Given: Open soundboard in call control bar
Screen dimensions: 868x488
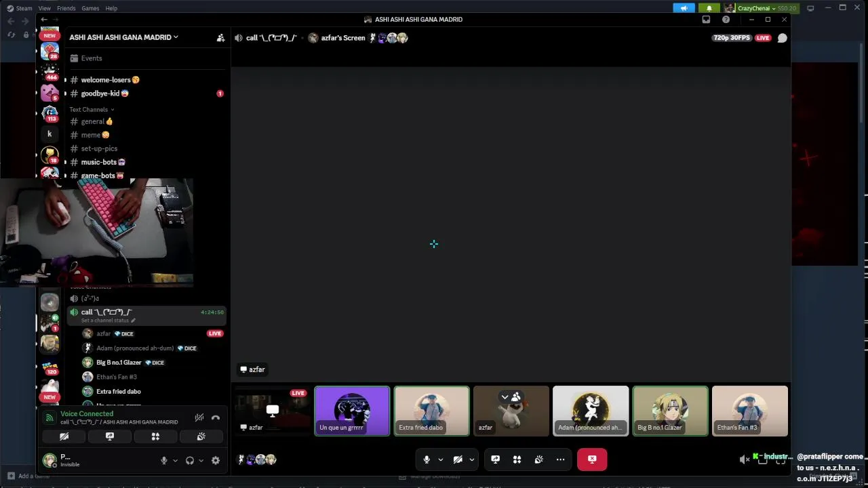Looking at the screenshot, I should coord(538,460).
